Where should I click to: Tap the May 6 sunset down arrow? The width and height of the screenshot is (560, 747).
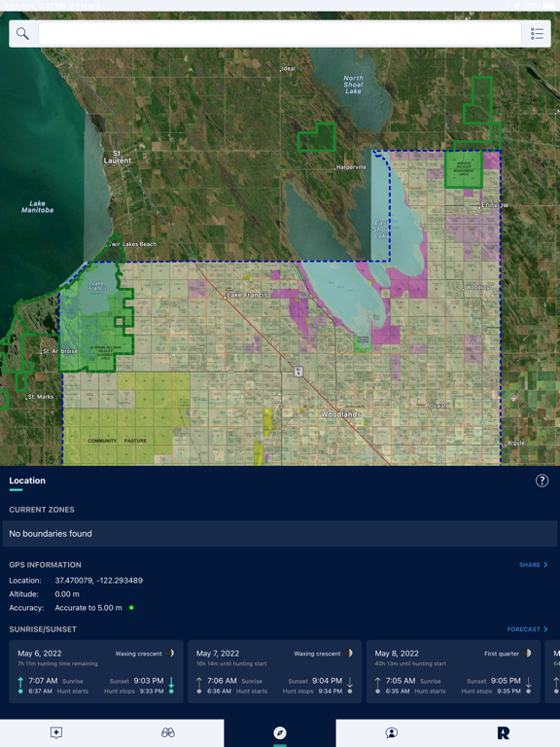171,685
